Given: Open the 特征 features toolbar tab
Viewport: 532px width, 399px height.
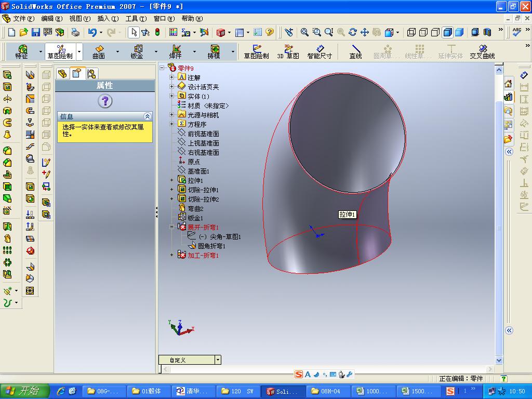Looking at the screenshot, I should (x=22, y=52).
